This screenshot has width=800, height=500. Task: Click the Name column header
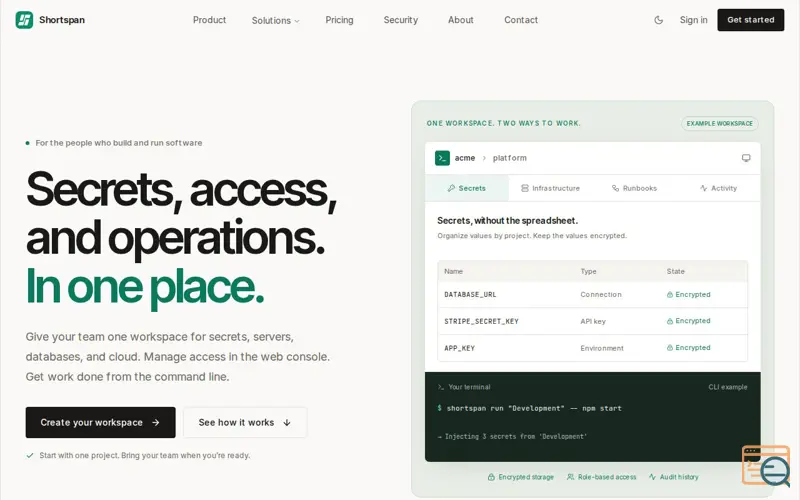[x=454, y=271]
